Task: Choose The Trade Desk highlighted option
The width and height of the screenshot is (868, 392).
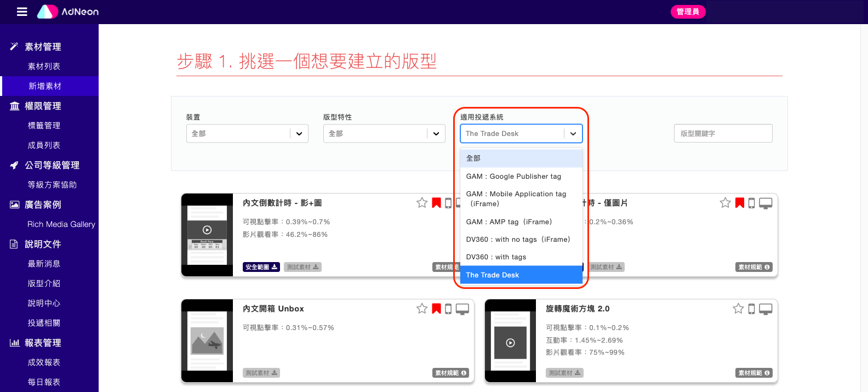Action: pos(521,275)
